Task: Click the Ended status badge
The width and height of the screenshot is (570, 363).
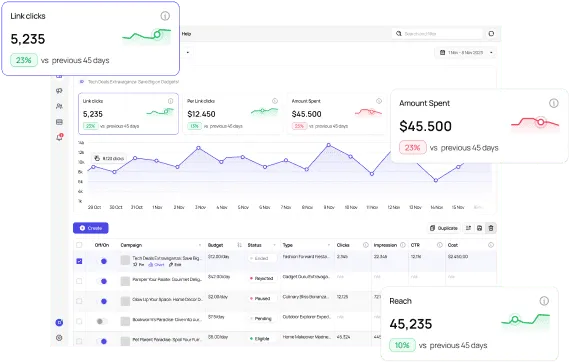Action: (x=262, y=258)
